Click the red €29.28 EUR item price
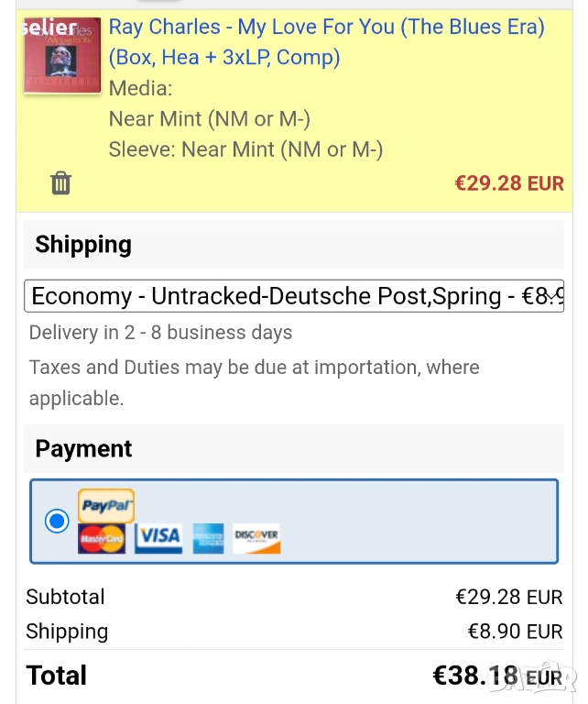The image size is (588, 704). click(x=509, y=183)
